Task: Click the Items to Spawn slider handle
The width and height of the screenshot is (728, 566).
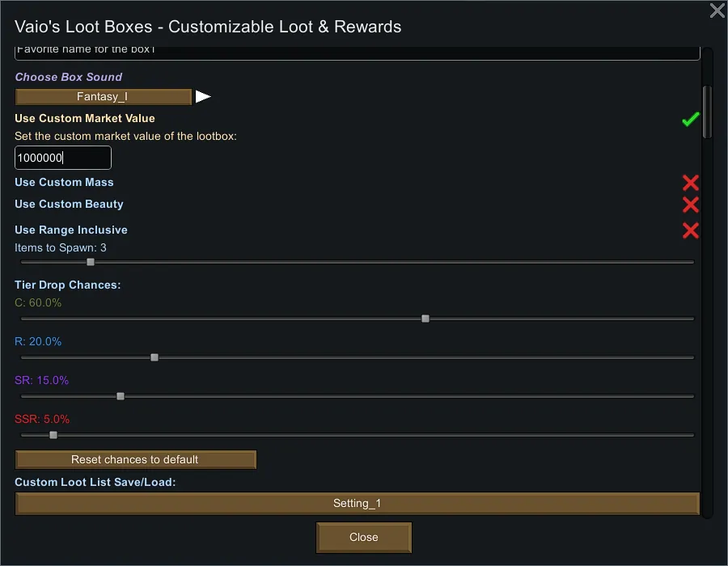Action: coord(91,262)
